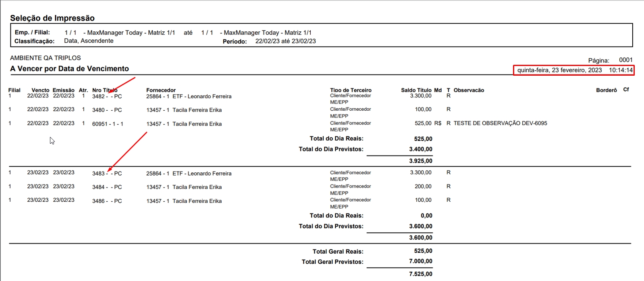This screenshot has height=281, width=644.
Task: Select the "Total Geral Previstos:" label
Action: coord(332,262)
